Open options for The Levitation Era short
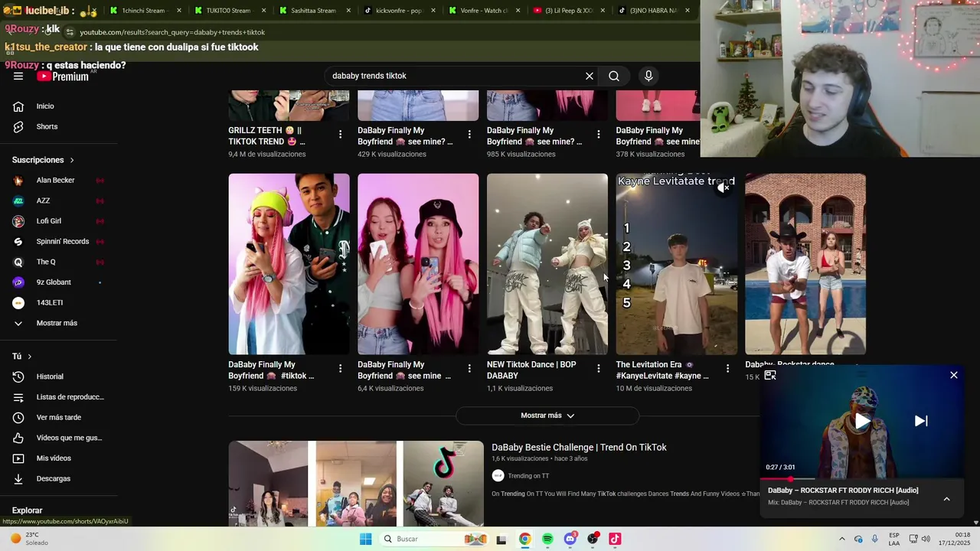This screenshot has height=551, width=980. (x=728, y=369)
